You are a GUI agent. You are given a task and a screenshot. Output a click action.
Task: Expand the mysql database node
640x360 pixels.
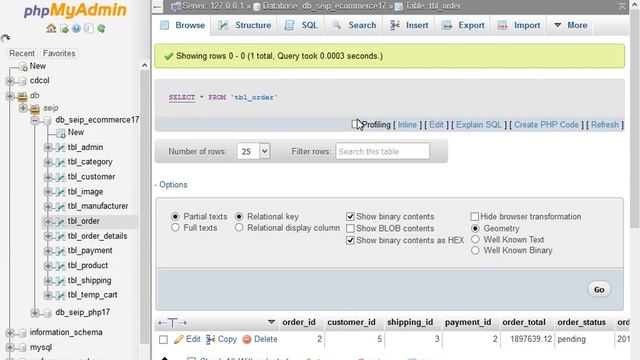click(x=10, y=347)
